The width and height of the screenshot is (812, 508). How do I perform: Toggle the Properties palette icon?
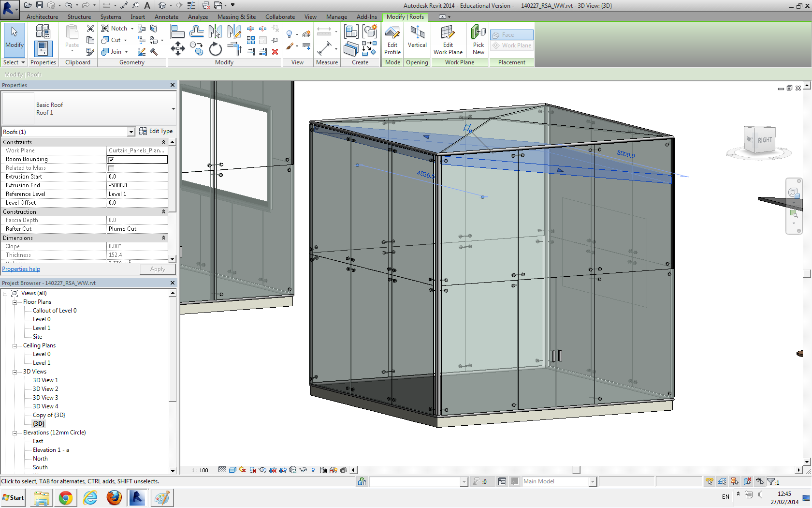click(43, 48)
